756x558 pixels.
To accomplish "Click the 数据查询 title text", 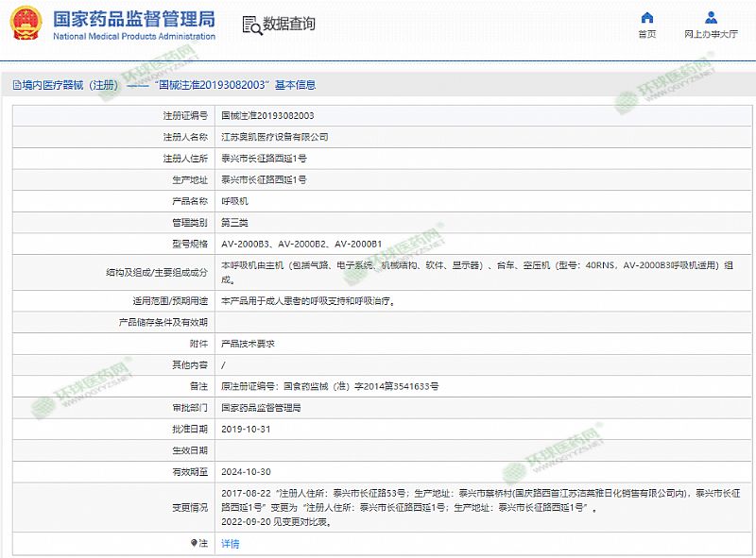I will coord(289,25).
